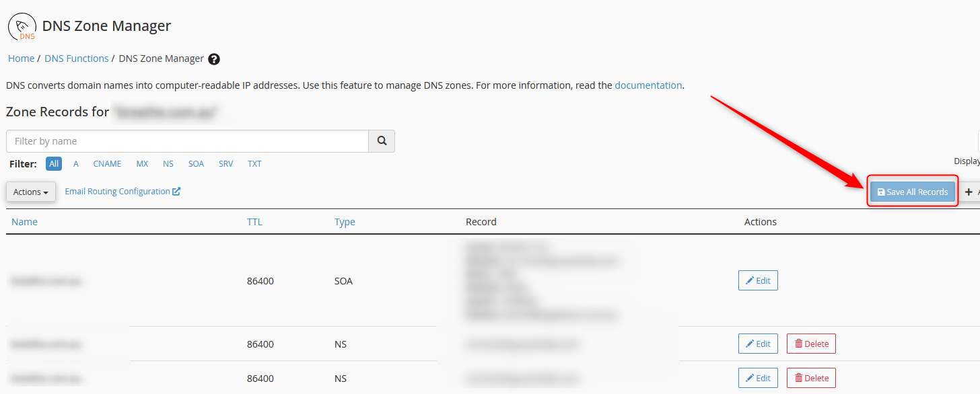980x394 pixels.
Task: Filter records by SOA type
Action: click(196, 164)
